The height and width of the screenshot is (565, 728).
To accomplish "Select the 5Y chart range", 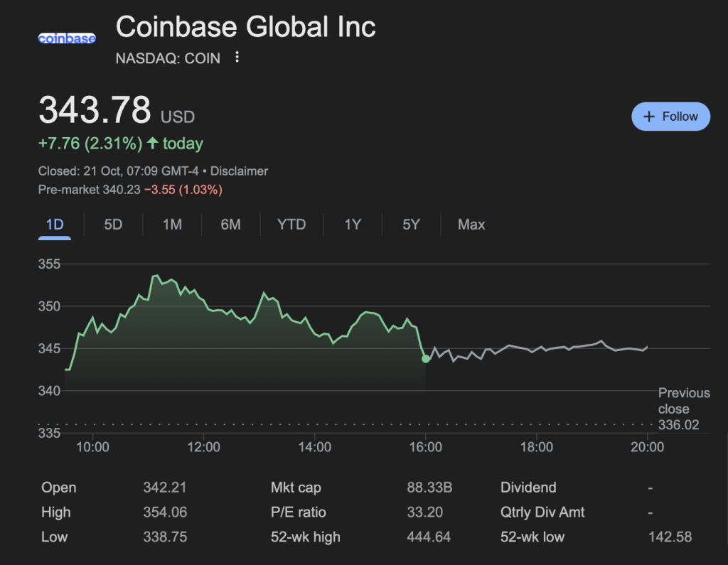I will click(x=411, y=225).
